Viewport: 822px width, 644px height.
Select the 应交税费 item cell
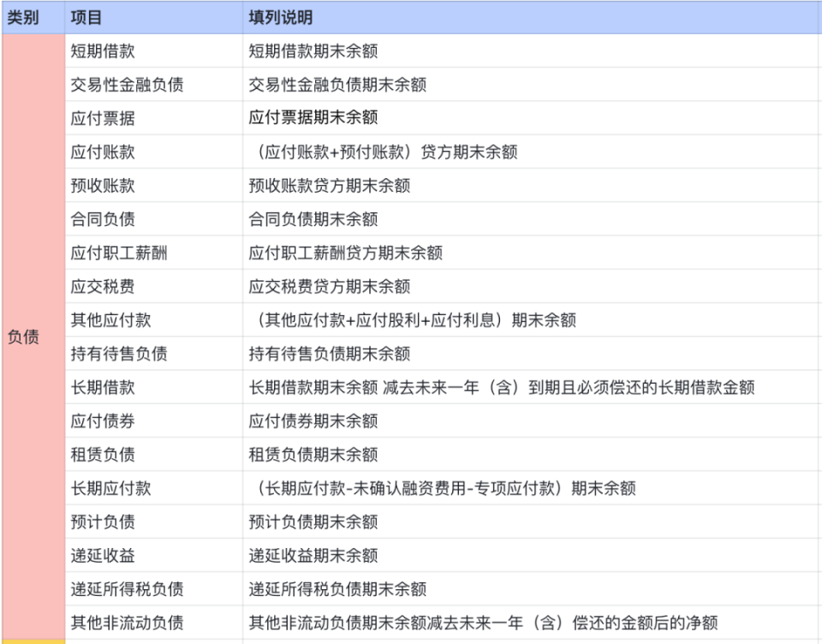pos(154,286)
